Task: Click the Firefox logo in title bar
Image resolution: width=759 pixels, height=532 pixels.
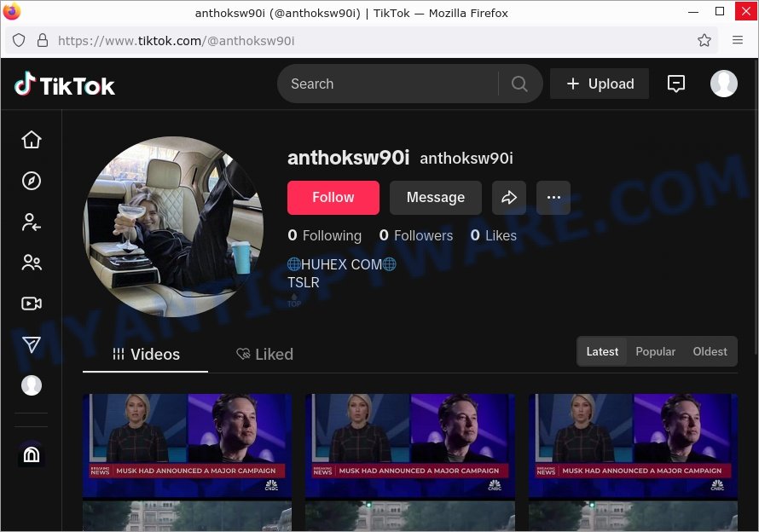Action: coord(12,12)
